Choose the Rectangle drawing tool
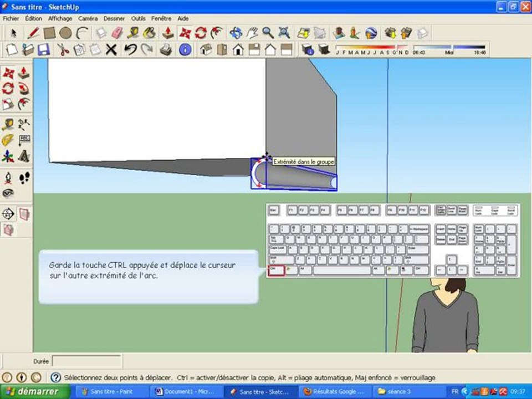Image resolution: width=532 pixels, height=399 pixels. pyautogui.click(x=49, y=33)
